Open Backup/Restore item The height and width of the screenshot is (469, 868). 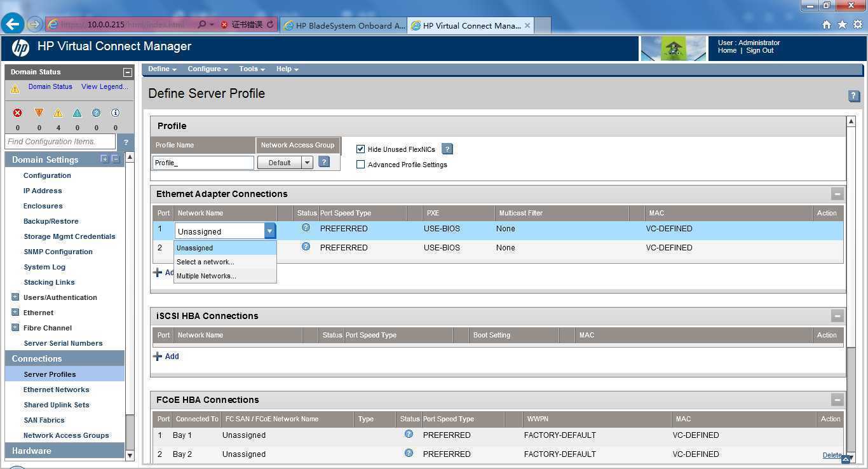(51, 221)
